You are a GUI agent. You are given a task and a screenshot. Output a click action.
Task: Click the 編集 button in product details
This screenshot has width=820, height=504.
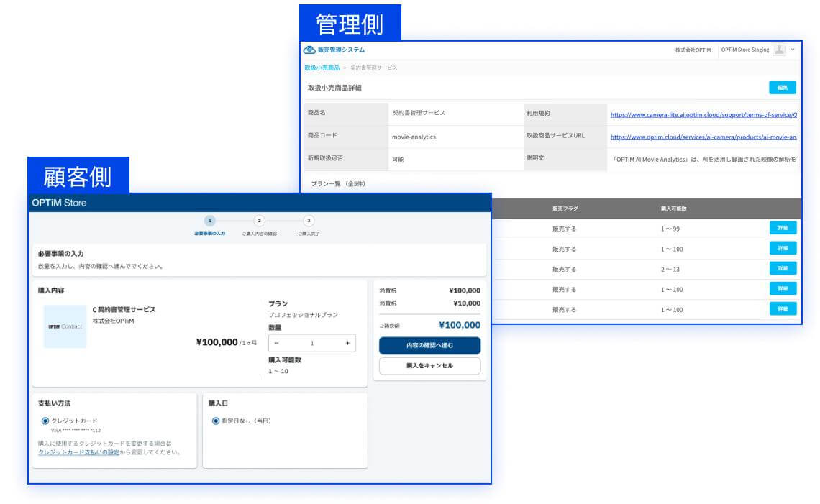coord(783,87)
